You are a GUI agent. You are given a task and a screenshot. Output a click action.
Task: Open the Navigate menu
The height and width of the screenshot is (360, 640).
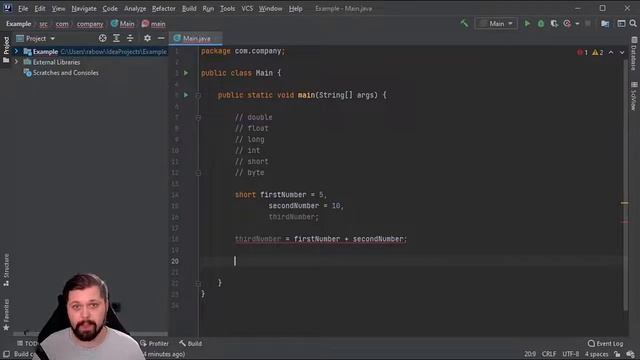[x=84, y=8]
